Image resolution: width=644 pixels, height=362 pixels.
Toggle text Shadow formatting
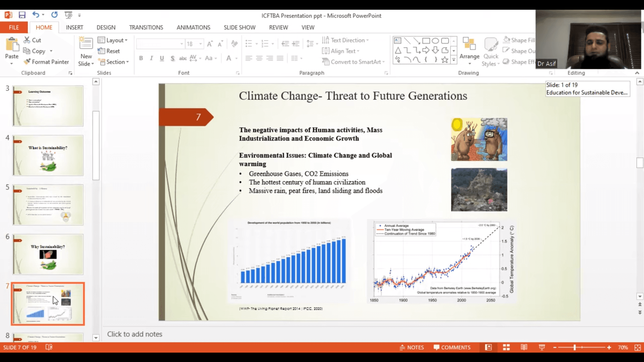(172, 58)
